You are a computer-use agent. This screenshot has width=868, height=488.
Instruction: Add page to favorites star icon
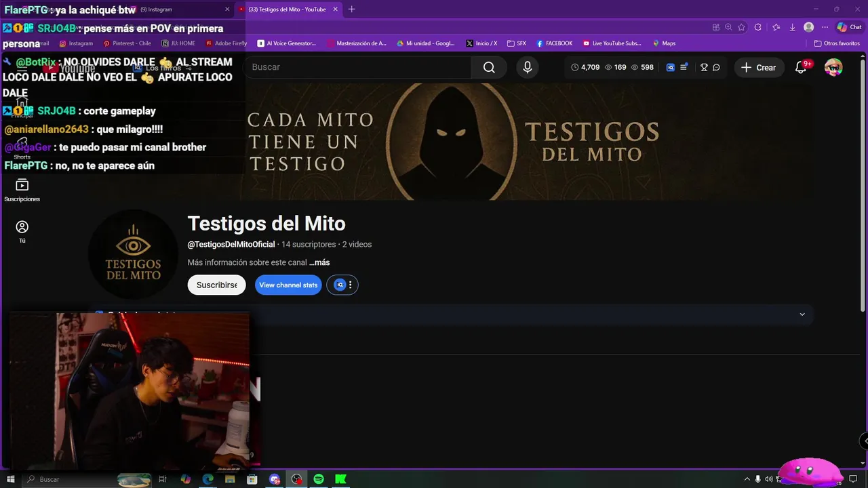click(741, 27)
